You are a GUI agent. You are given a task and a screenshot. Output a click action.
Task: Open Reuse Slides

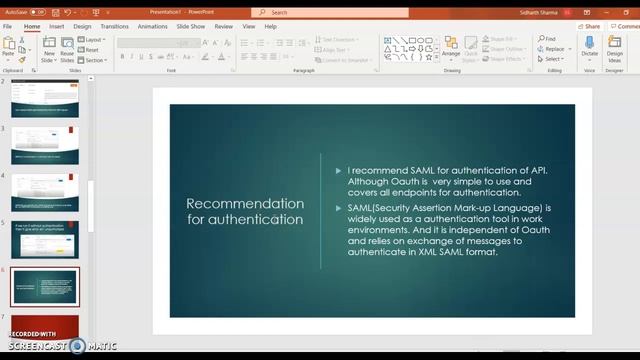(x=67, y=50)
